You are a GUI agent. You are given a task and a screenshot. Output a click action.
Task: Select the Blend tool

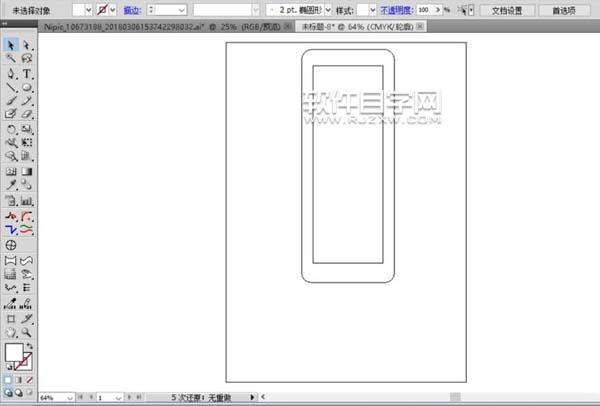[x=26, y=185]
